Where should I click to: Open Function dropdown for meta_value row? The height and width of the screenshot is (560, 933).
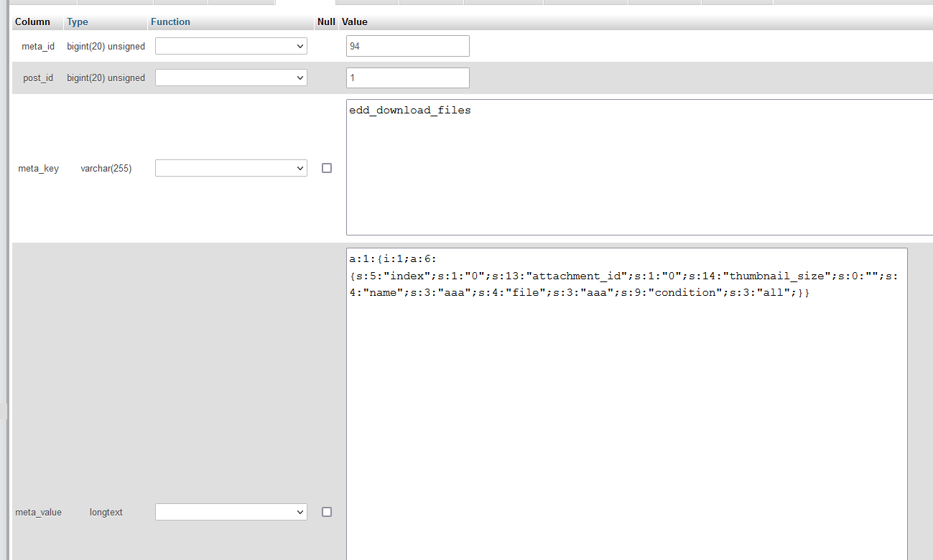pos(231,512)
